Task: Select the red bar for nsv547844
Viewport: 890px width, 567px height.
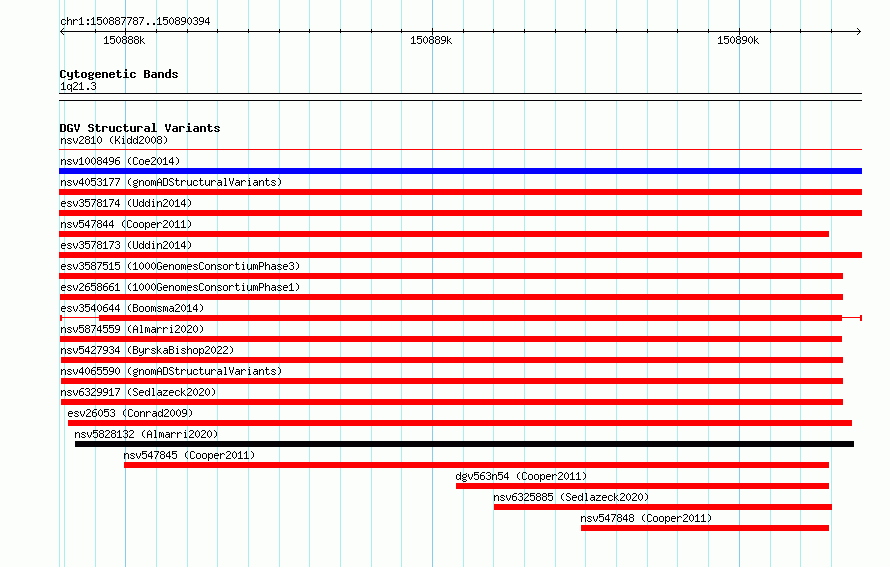Action: point(444,234)
